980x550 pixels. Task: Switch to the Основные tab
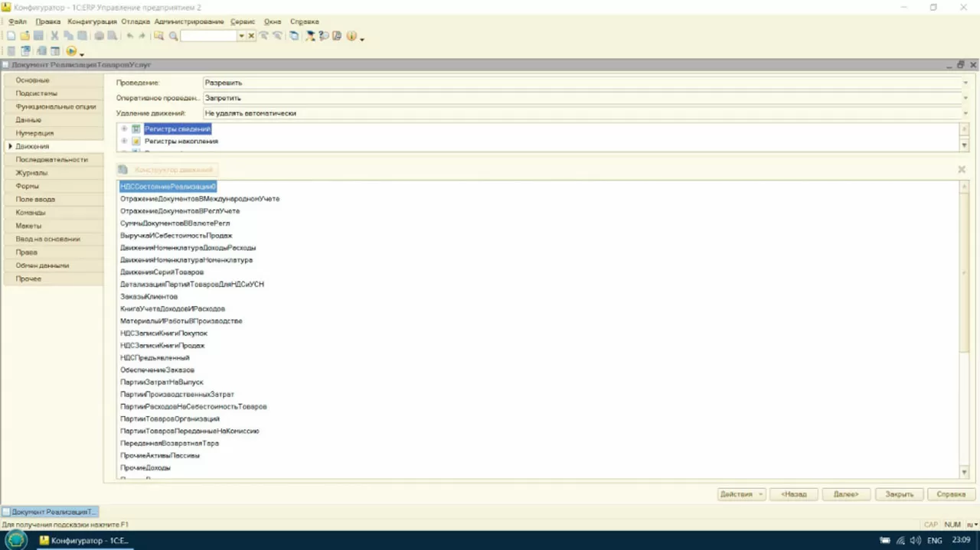53,80
